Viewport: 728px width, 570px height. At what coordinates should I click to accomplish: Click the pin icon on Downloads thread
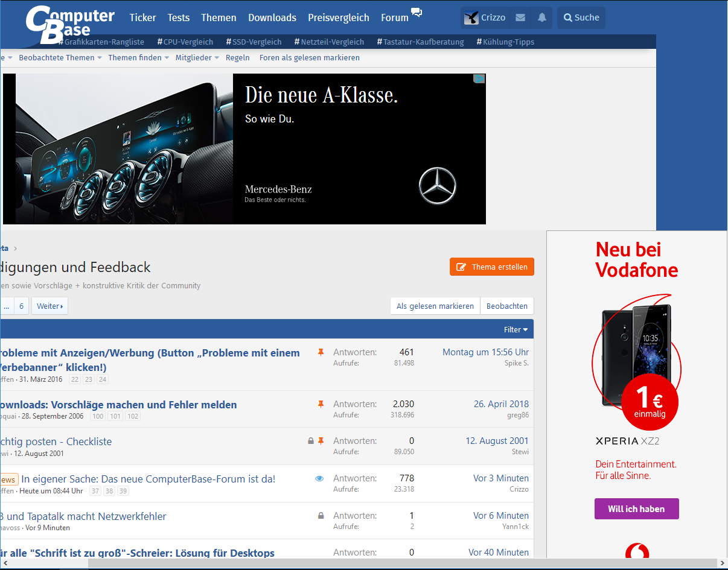tap(321, 404)
